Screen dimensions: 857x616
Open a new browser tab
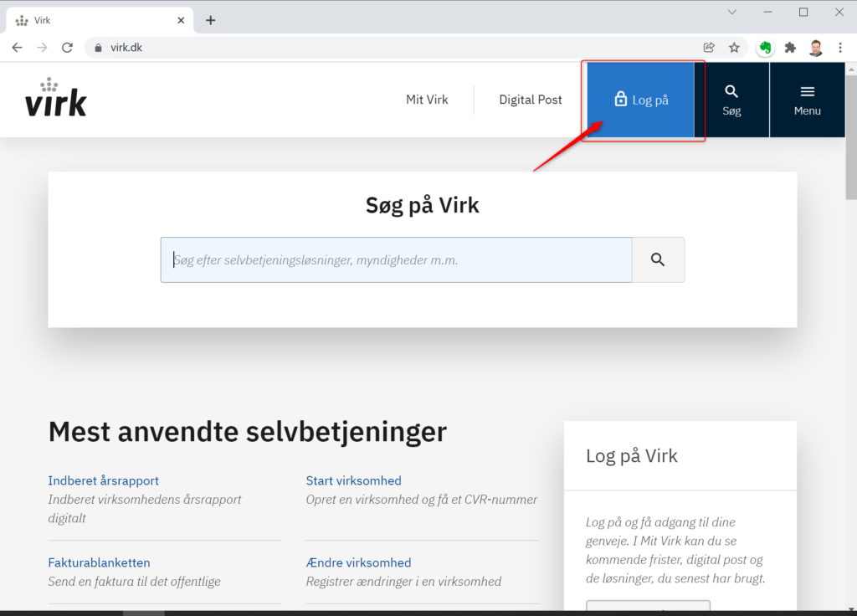tap(210, 20)
